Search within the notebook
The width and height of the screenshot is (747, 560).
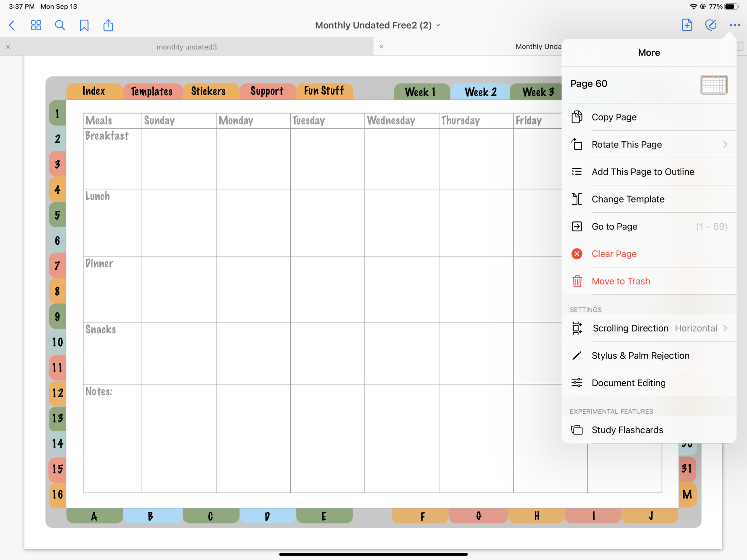(60, 25)
